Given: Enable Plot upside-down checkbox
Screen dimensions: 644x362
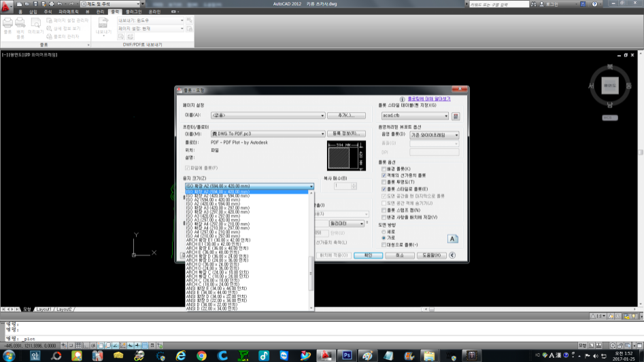Looking at the screenshot, I should point(384,245).
